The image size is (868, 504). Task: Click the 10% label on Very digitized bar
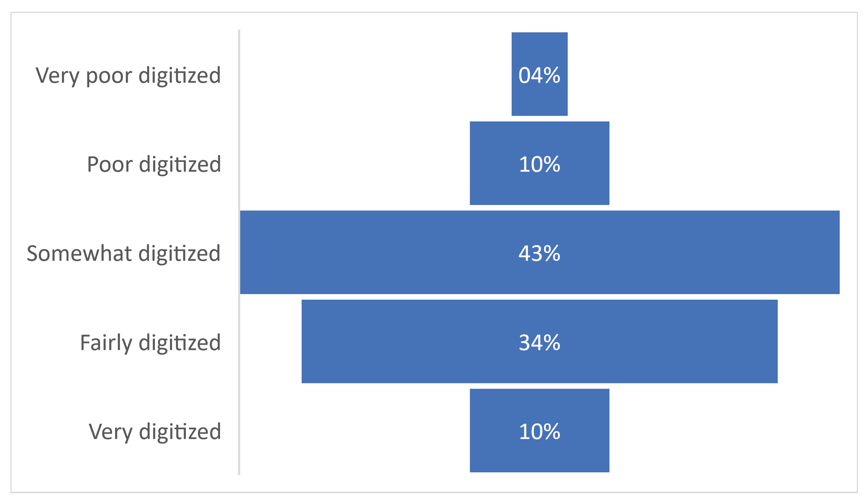539,431
